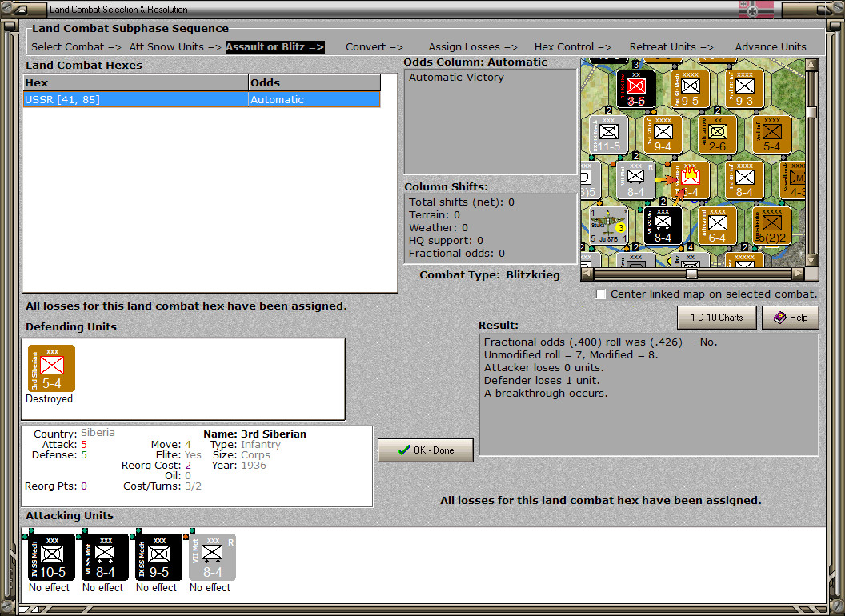Click the black SS Div 3-5 map counter
Screen dimensions: 845x616
click(635, 88)
